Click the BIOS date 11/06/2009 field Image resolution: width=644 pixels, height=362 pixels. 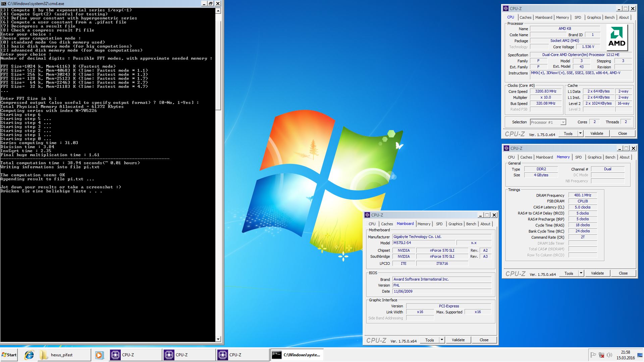[442, 291]
